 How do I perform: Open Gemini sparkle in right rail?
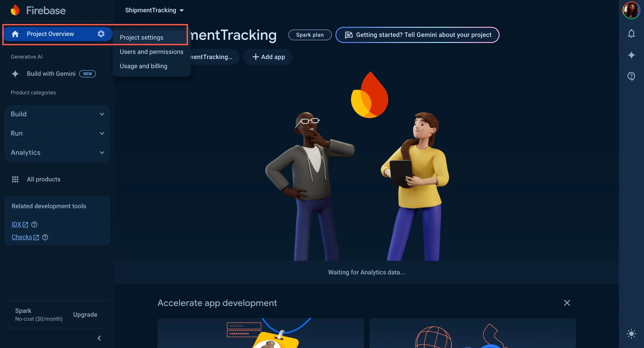tap(631, 55)
